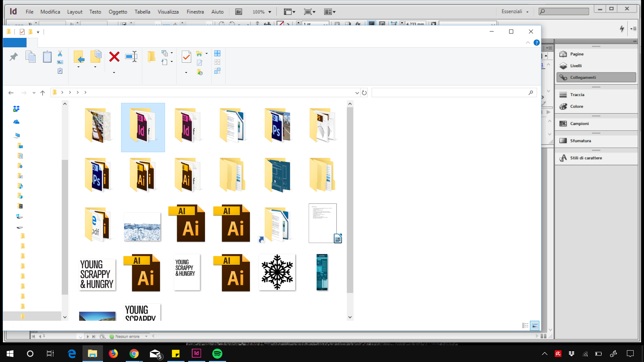The height and width of the screenshot is (362, 644).
Task: Click the Sfumatura gradient panel swatch
Action: point(563,141)
